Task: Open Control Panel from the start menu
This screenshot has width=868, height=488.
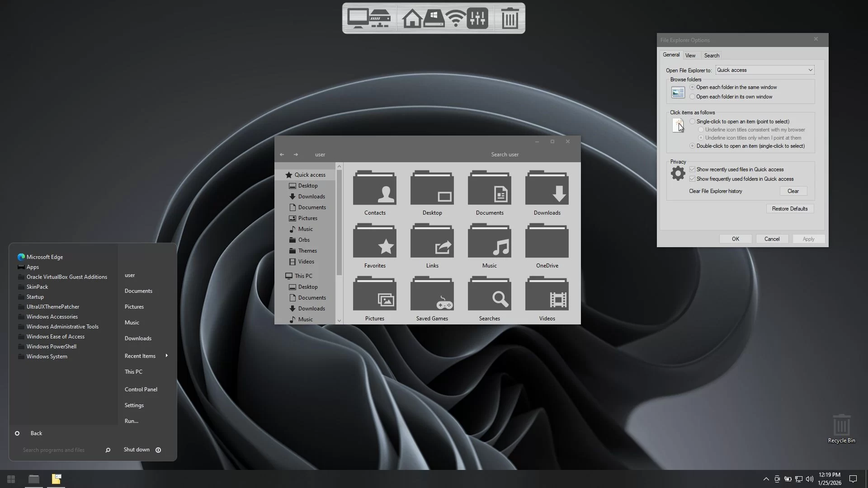Action: click(x=141, y=389)
